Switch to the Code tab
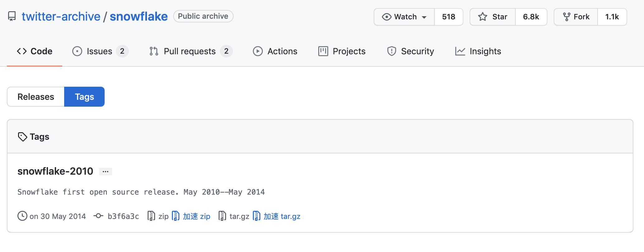The image size is (644, 252). point(35,51)
